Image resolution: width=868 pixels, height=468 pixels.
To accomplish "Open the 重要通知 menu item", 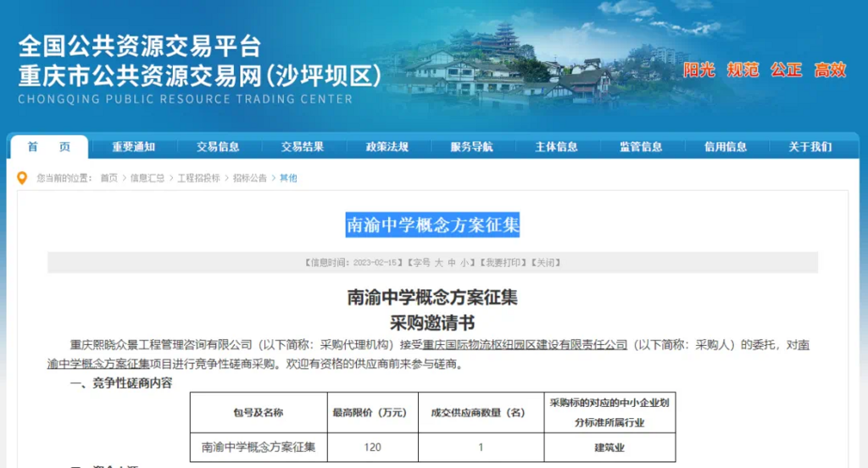I will 134,147.
